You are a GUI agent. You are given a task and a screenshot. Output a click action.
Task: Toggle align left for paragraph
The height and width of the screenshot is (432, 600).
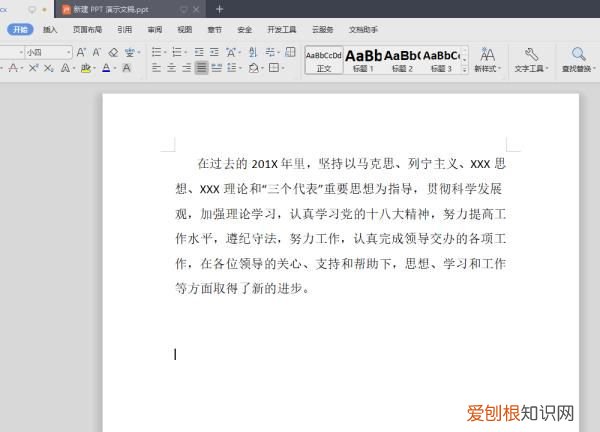point(156,68)
